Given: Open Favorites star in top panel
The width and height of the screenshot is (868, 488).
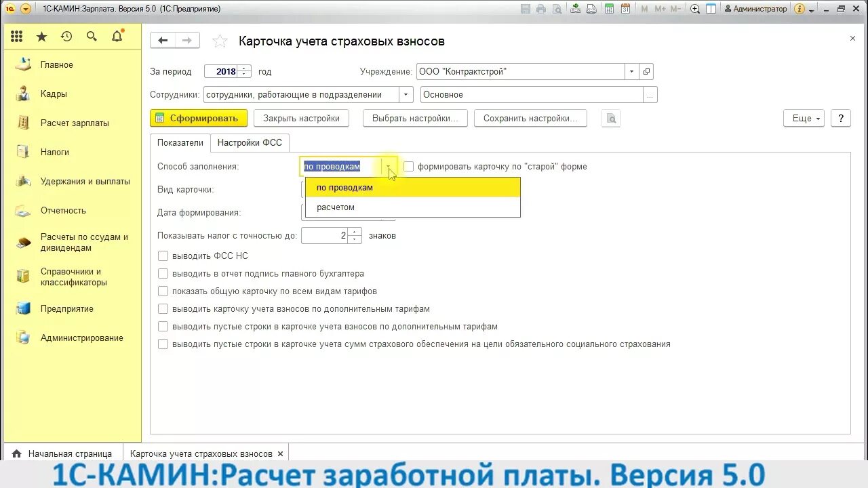Looking at the screenshot, I should point(42,37).
